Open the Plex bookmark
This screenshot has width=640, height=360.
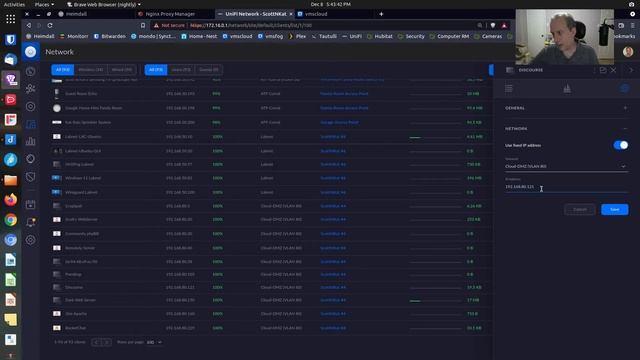click(298, 36)
